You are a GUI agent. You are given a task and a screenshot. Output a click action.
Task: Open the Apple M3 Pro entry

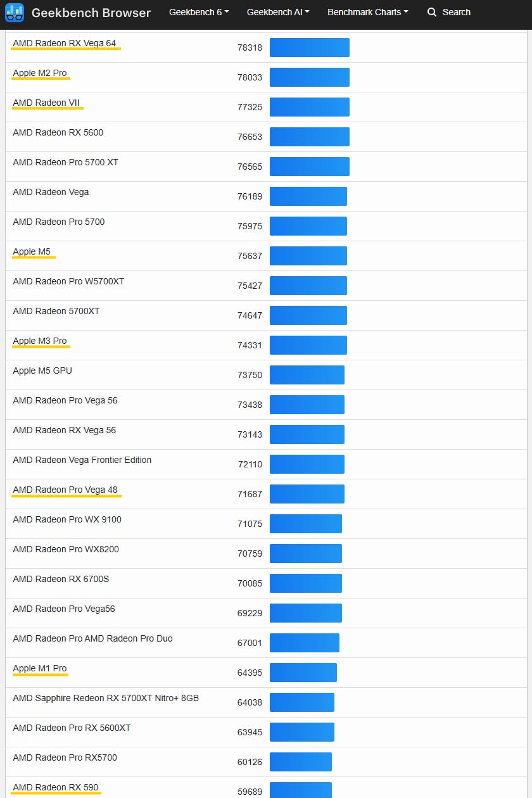click(40, 341)
